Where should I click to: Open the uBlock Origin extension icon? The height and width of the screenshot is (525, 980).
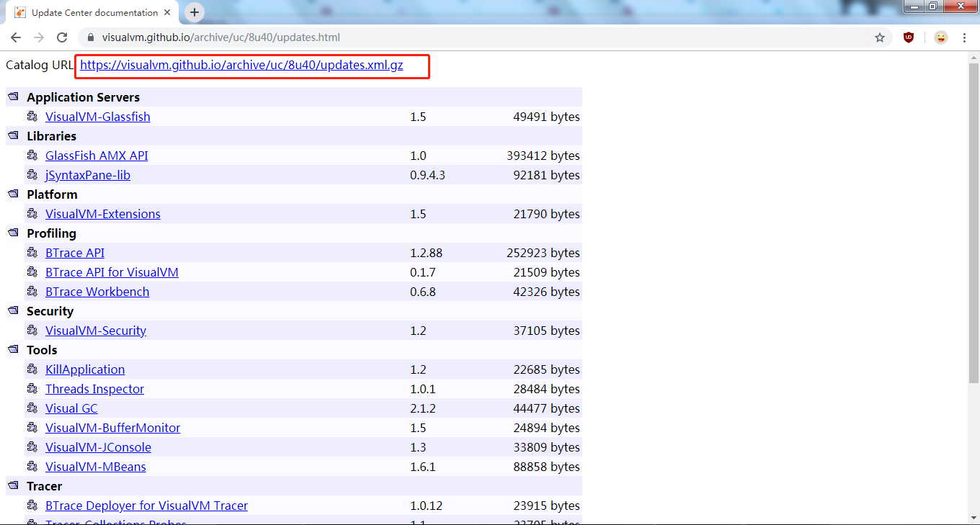[x=909, y=37]
